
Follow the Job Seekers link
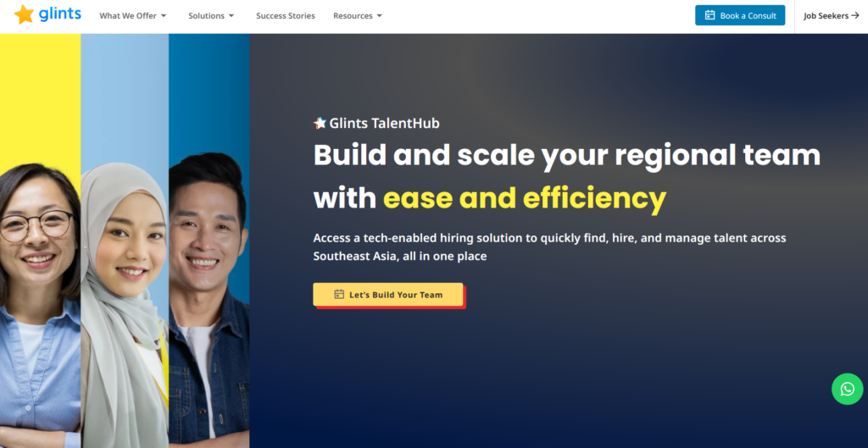(x=832, y=16)
